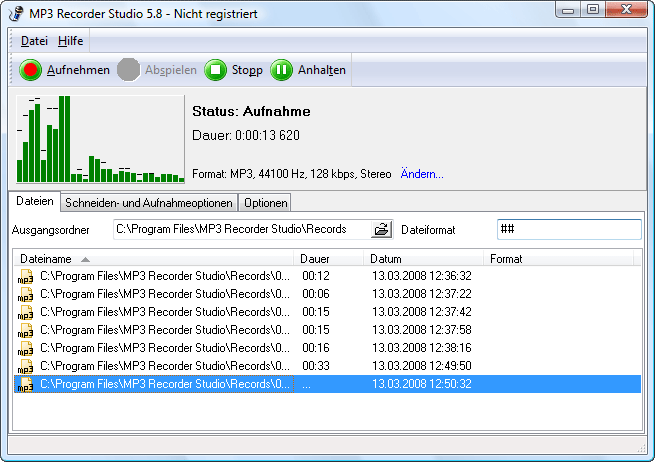
Task: Click the microphone app icon in title bar
Action: tap(16, 13)
